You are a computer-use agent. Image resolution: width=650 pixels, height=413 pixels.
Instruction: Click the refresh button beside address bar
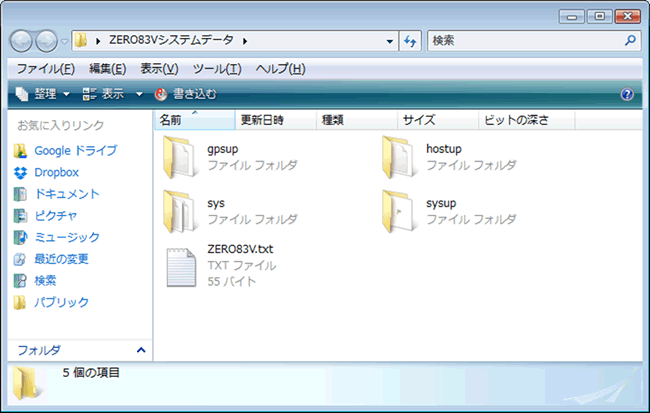409,41
